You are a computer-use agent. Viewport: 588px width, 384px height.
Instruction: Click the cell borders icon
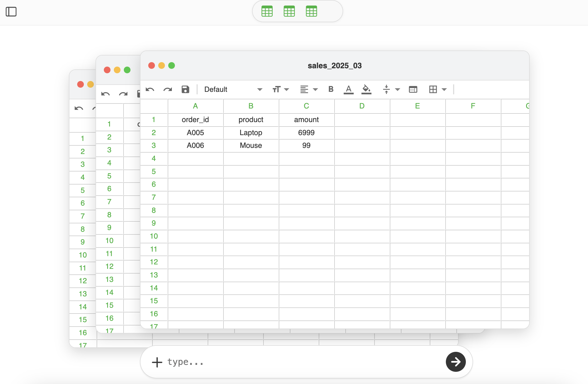[x=433, y=89]
